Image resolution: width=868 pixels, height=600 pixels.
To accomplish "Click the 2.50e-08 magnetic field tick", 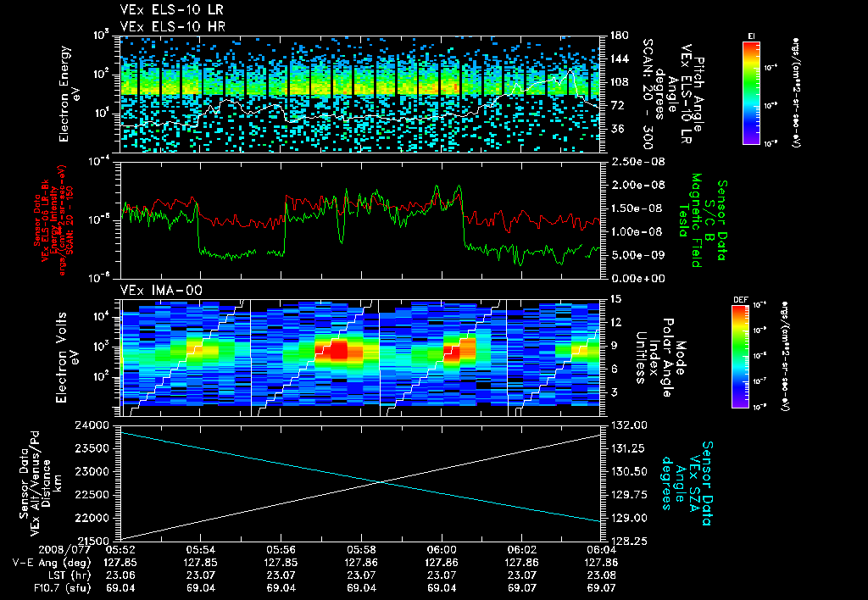I will click(637, 162).
